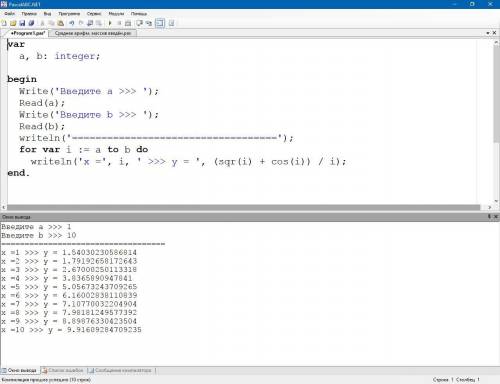This screenshot has height=384, width=500.
Task: Switch to the Среднее арифм. массив tab
Action: [x=92, y=33]
